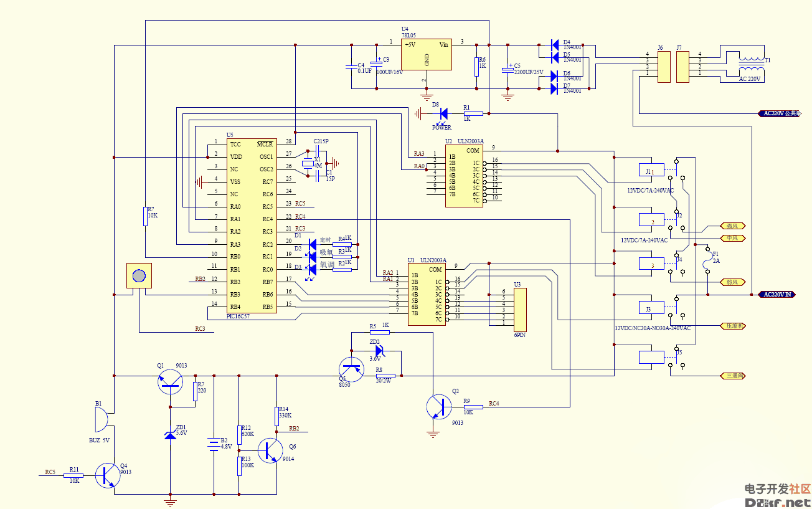Click the 定时 LED label
Viewport: 812px width, 509px height.
[325, 240]
